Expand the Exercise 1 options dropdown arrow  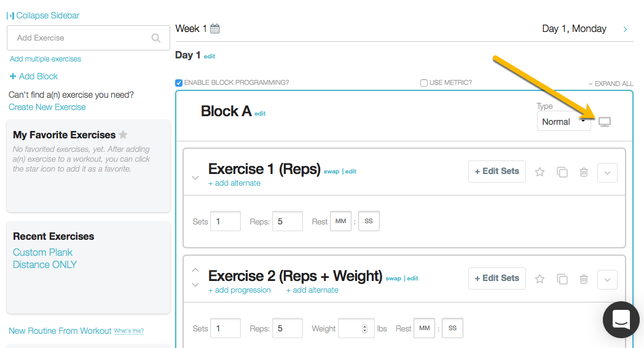pyautogui.click(x=607, y=173)
